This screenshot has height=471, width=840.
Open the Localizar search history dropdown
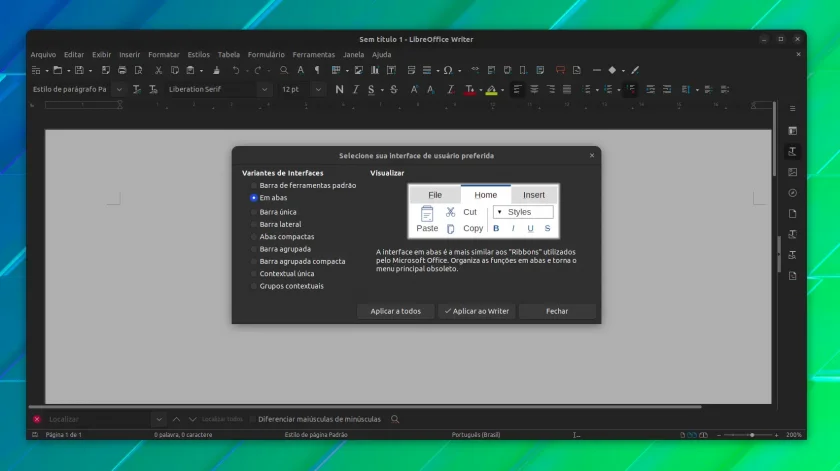click(x=159, y=420)
